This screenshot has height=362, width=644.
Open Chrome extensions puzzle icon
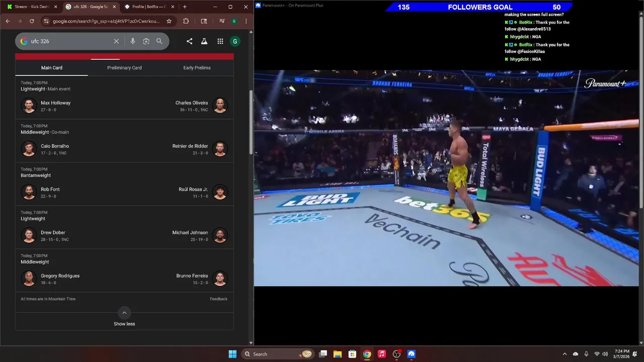[x=186, y=21]
